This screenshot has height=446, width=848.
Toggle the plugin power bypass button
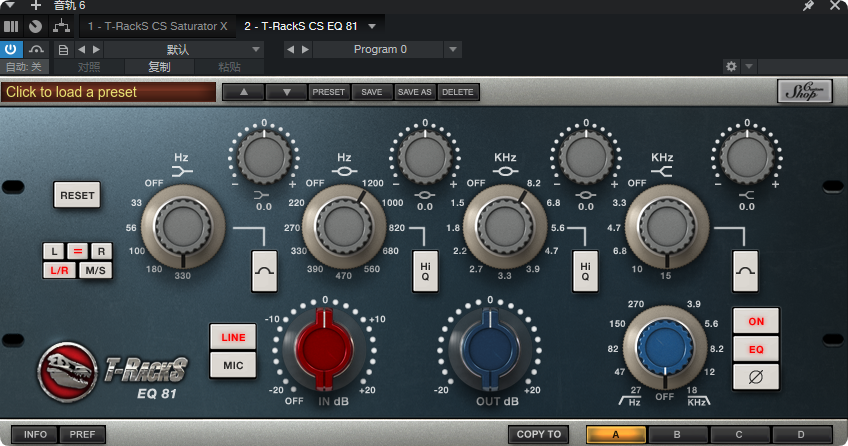click(x=10, y=49)
